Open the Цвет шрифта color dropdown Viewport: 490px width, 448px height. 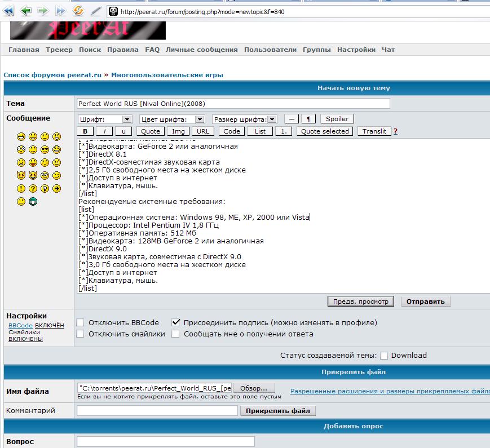coord(172,119)
